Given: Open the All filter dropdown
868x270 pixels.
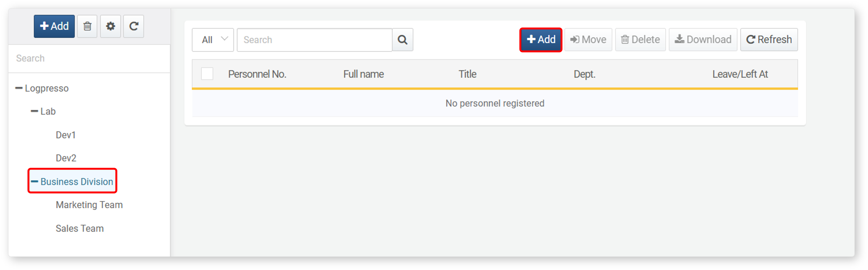Looking at the screenshot, I should (x=213, y=40).
